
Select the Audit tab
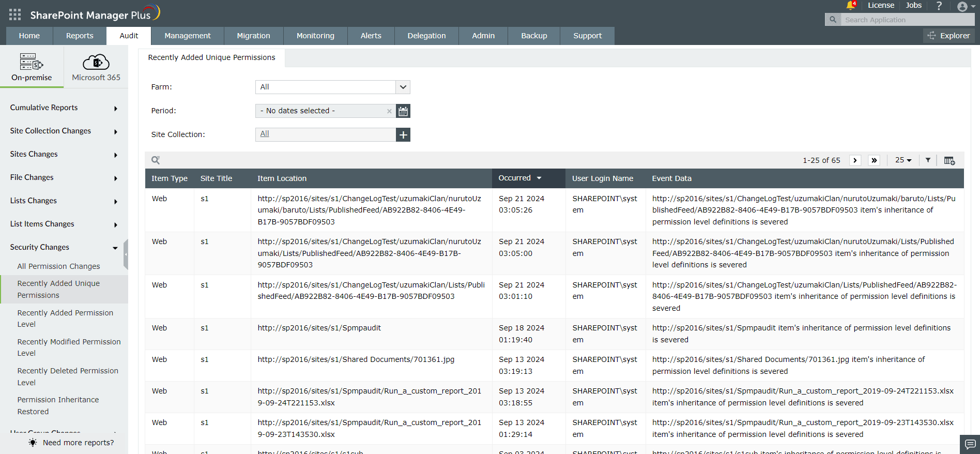[129, 36]
